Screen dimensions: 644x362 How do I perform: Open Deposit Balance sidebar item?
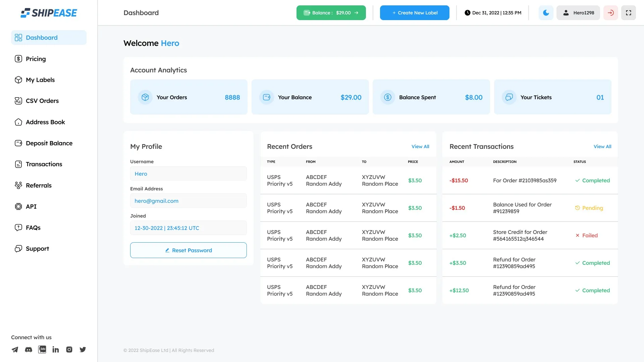49,143
